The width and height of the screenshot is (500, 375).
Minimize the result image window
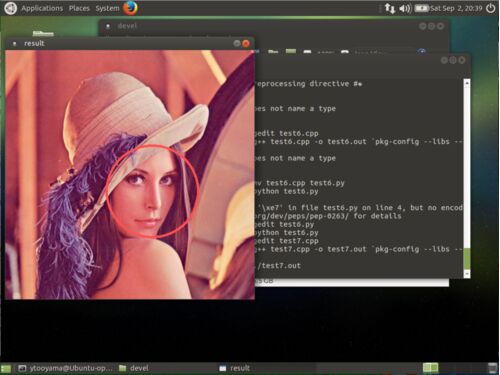[x=237, y=43]
